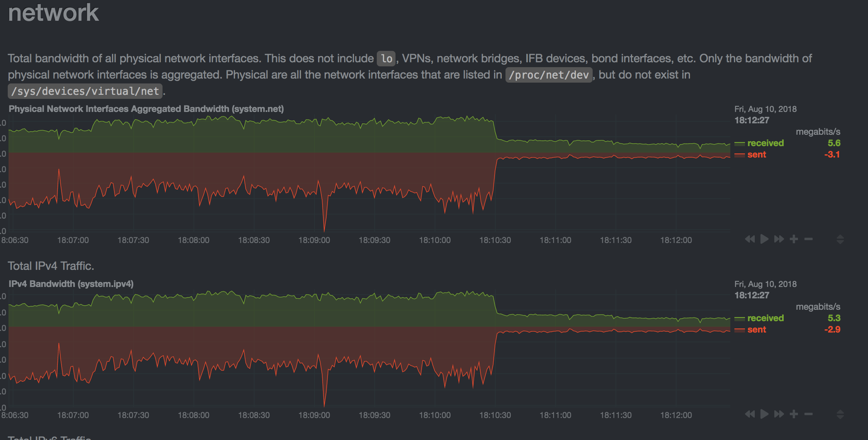Click received value 5.6 in system.net legend
Viewport: 868px width, 440px height.
tap(834, 143)
